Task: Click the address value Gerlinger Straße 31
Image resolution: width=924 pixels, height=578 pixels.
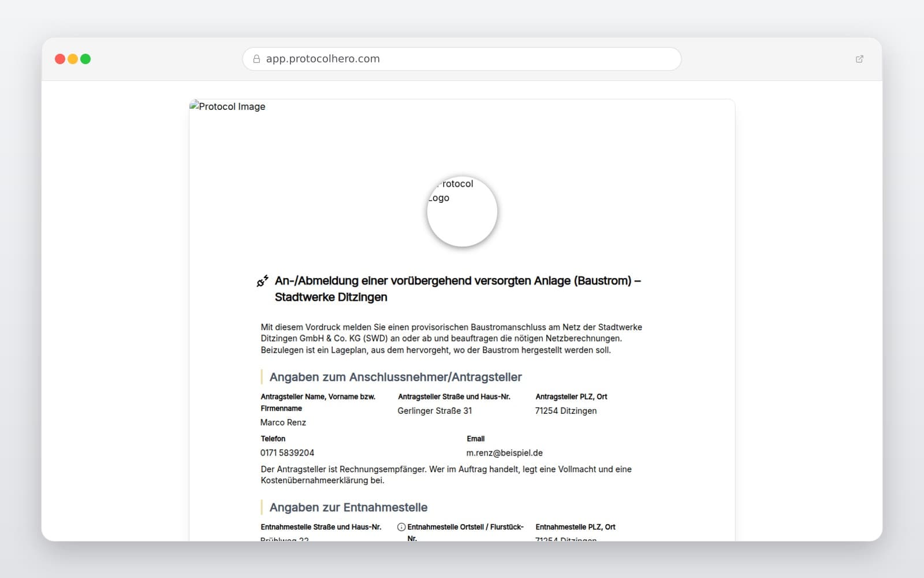Action: [435, 411]
